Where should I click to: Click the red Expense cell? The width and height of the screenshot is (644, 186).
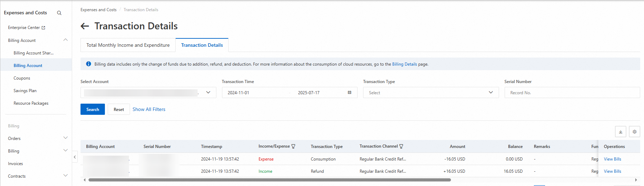[266, 159]
